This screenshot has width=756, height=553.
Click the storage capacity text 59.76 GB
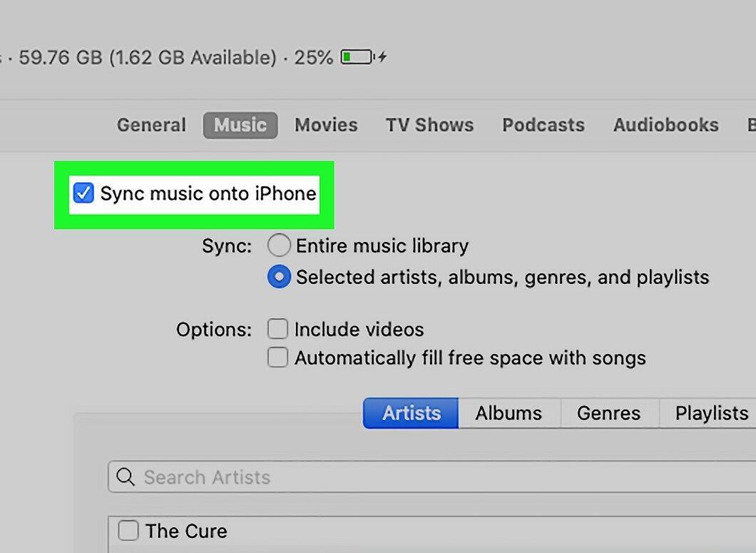coord(61,57)
